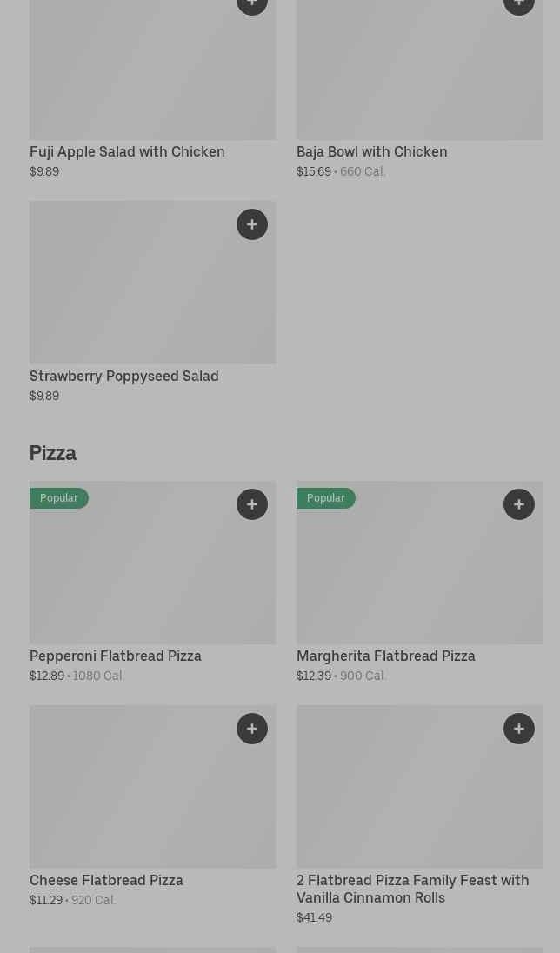Click the Pizza section heading
This screenshot has height=953, width=560.
coord(53,453)
